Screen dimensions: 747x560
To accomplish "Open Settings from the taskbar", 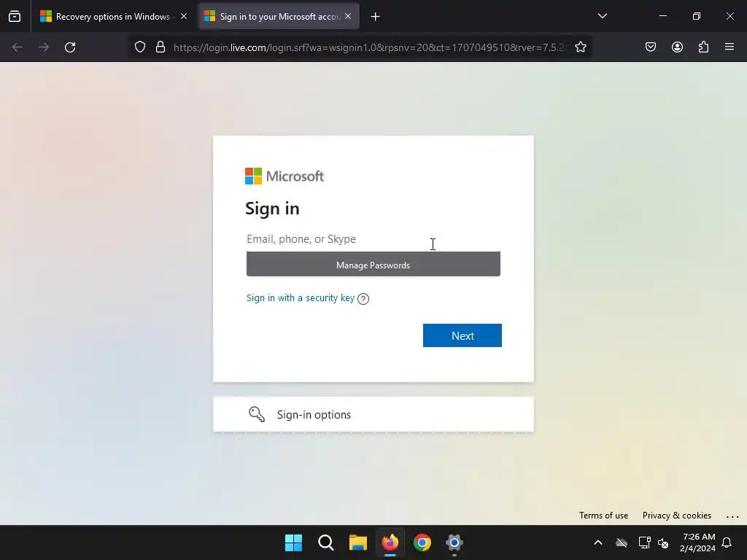I will click(454, 542).
